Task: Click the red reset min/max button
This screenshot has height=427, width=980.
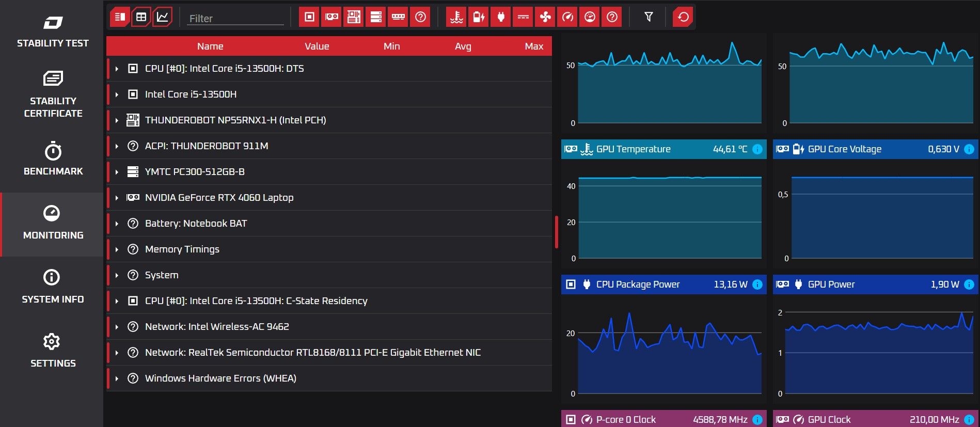Action: (683, 17)
